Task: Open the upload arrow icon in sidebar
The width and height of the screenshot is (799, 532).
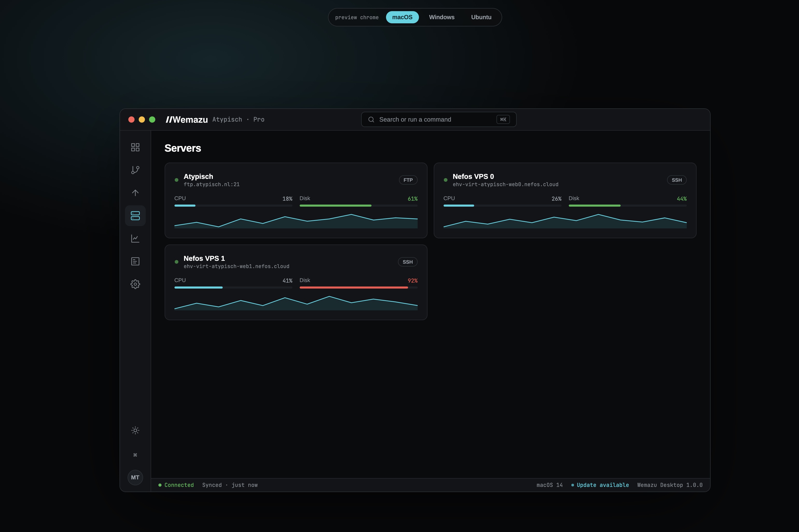Action: click(135, 193)
